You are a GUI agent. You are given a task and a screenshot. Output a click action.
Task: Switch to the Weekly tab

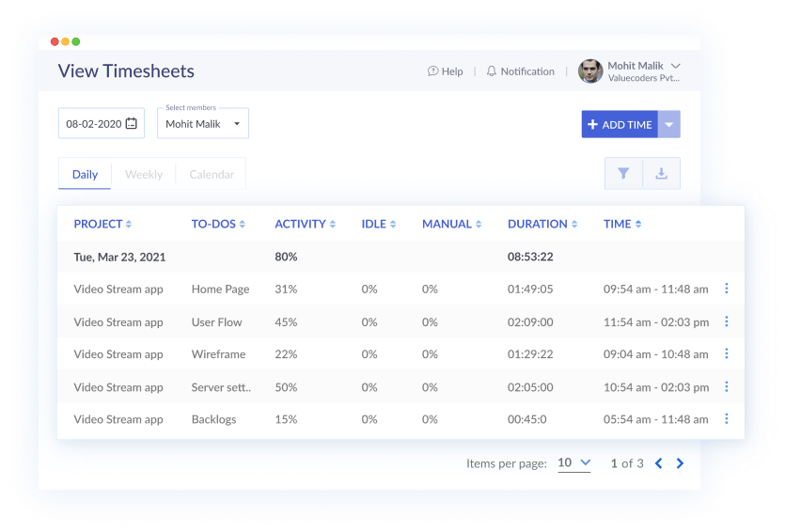coord(144,174)
